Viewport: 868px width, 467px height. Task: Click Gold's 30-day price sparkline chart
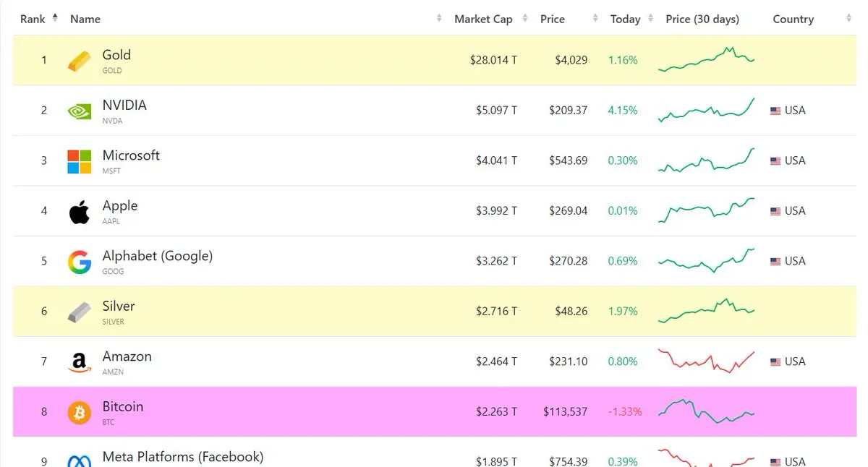pyautogui.click(x=706, y=60)
